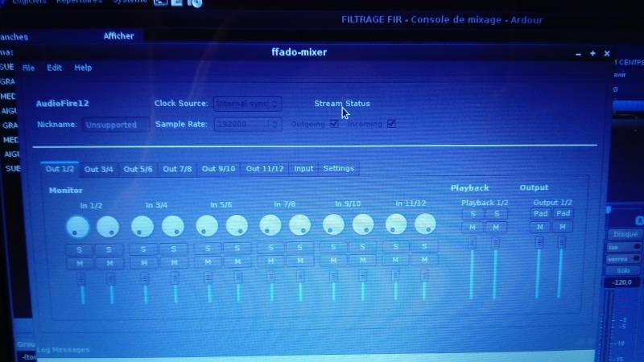This screenshot has width=644, height=362.
Task: Click the left Playback 1/2 fader handle
Action: [473, 243]
